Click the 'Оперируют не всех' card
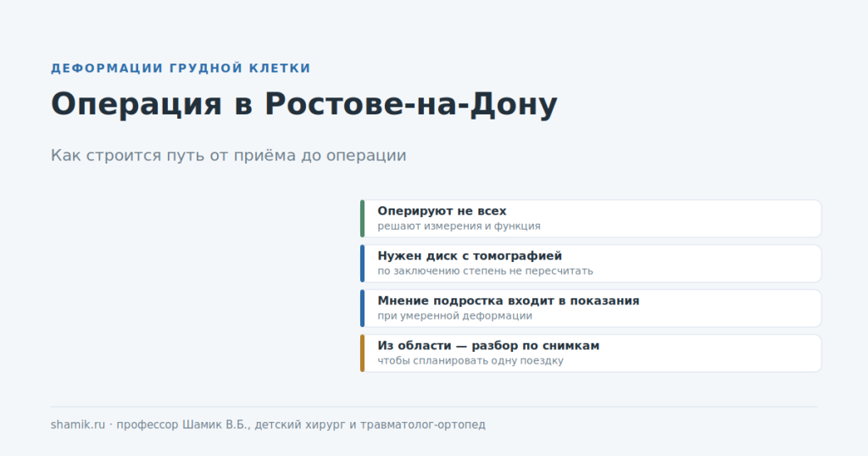Screen dimensions: 868x456 pos(591,219)
